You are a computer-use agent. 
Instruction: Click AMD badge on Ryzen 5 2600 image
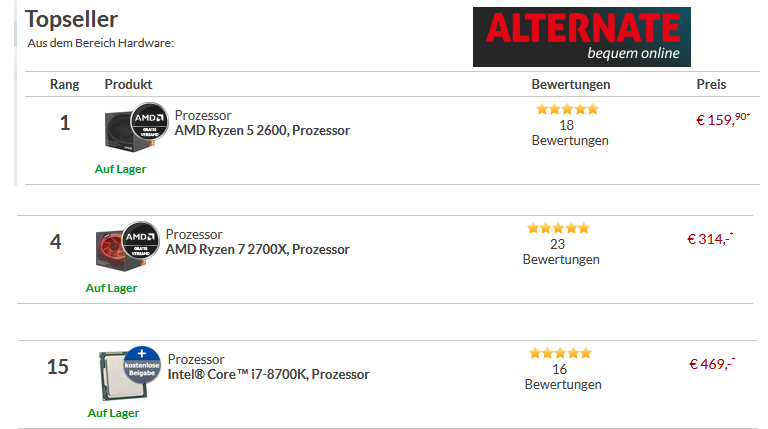click(x=149, y=121)
